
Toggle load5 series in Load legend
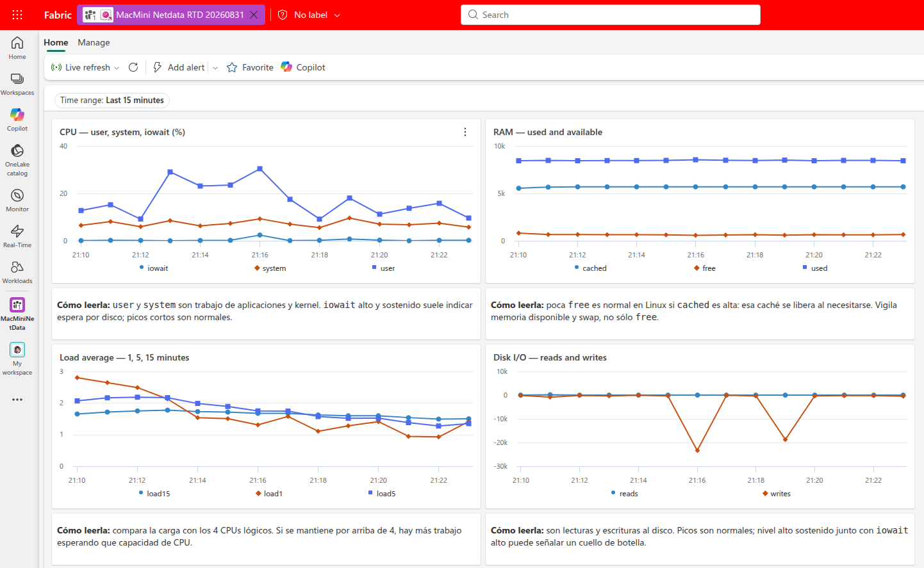click(x=382, y=494)
